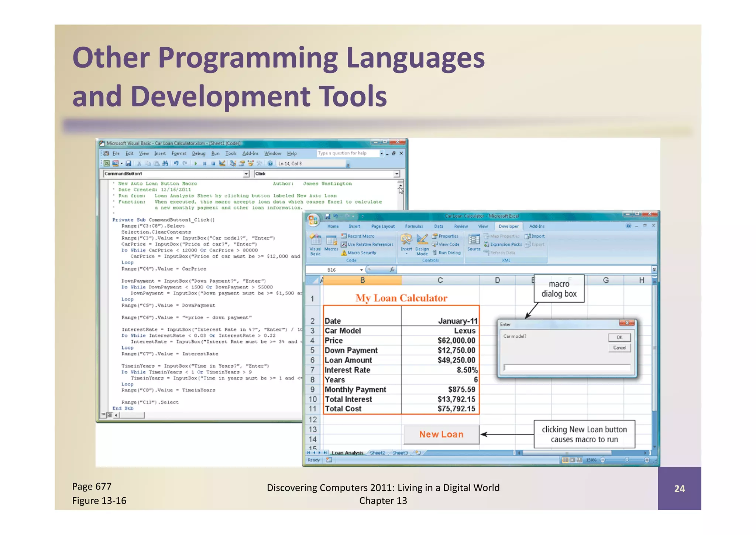Click Run Dialog in Controls group

pos(447,253)
